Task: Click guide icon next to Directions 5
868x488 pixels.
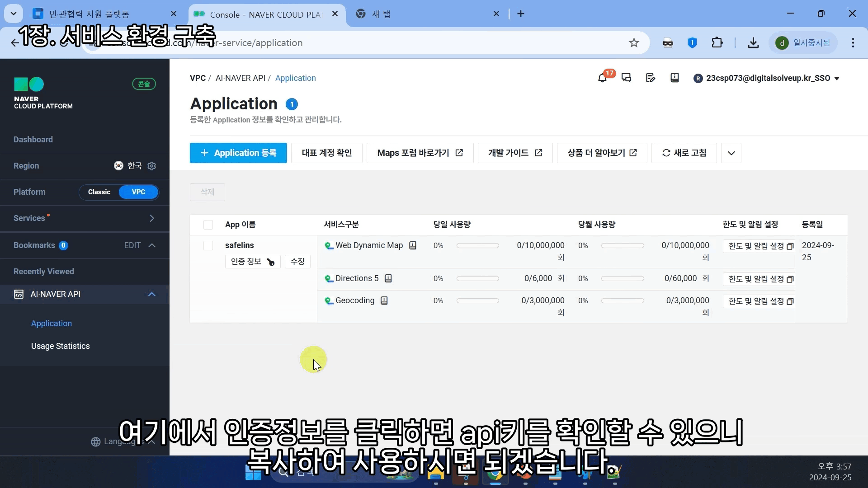Action: click(x=388, y=278)
